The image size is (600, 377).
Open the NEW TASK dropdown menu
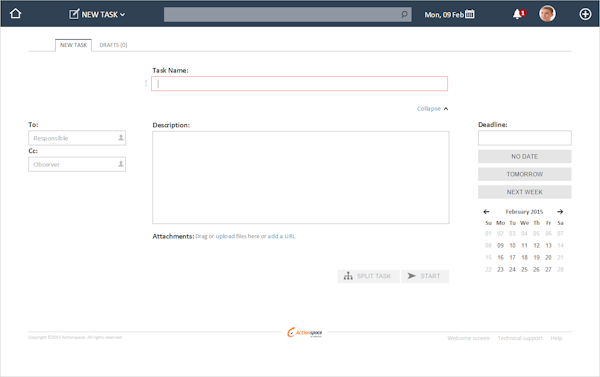pyautogui.click(x=97, y=15)
